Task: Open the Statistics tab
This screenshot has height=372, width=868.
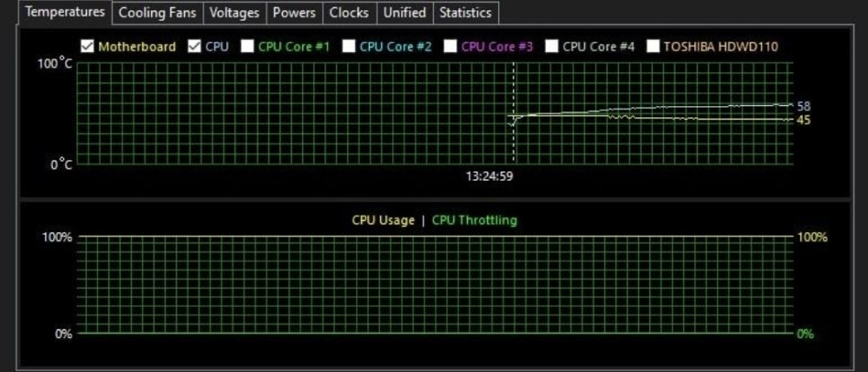Action: tap(465, 13)
